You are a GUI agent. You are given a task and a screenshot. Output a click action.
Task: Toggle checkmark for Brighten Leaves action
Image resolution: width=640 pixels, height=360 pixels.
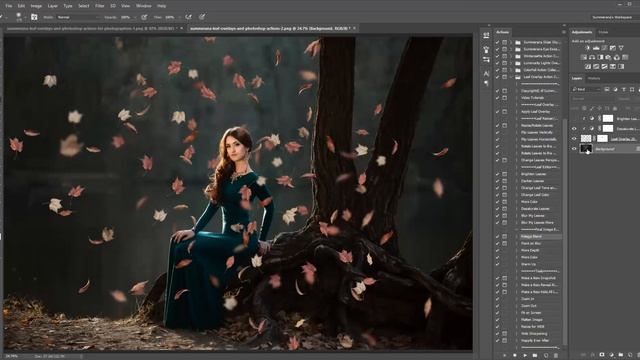point(498,174)
